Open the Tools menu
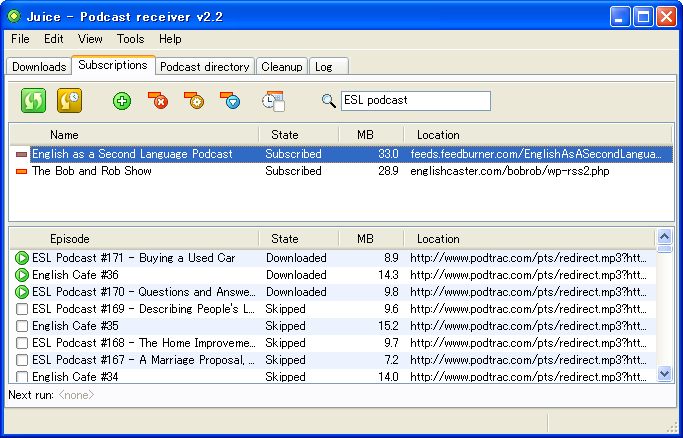This screenshot has width=683, height=438. tap(130, 39)
